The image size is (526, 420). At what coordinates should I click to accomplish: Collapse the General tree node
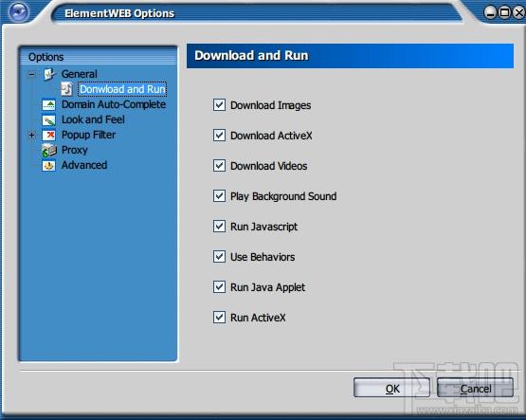[32, 74]
